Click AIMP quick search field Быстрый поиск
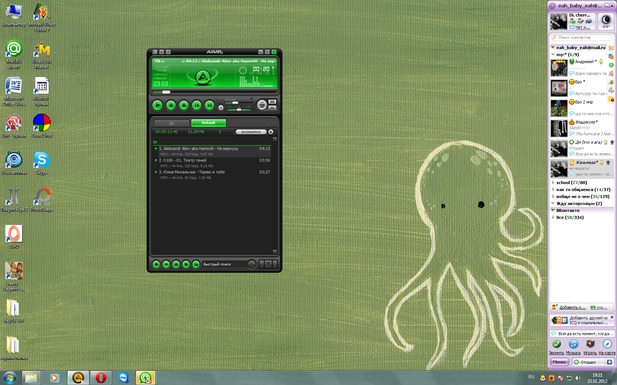 [x=224, y=264]
